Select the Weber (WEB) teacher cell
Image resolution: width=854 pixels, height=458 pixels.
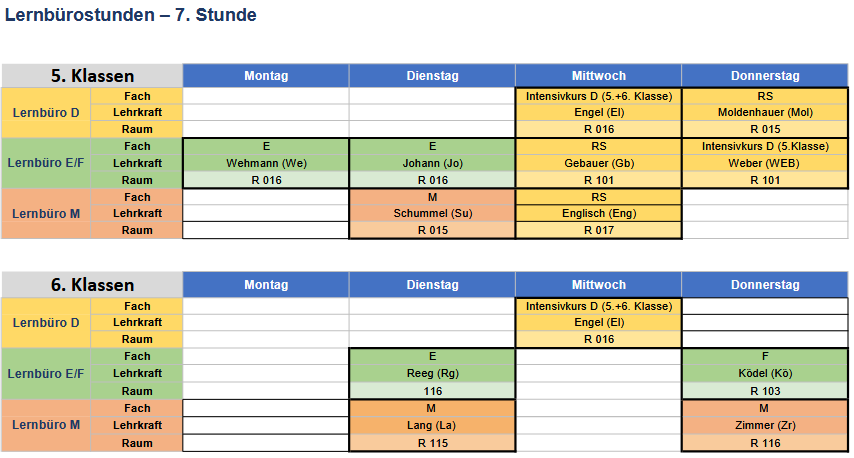(765, 163)
